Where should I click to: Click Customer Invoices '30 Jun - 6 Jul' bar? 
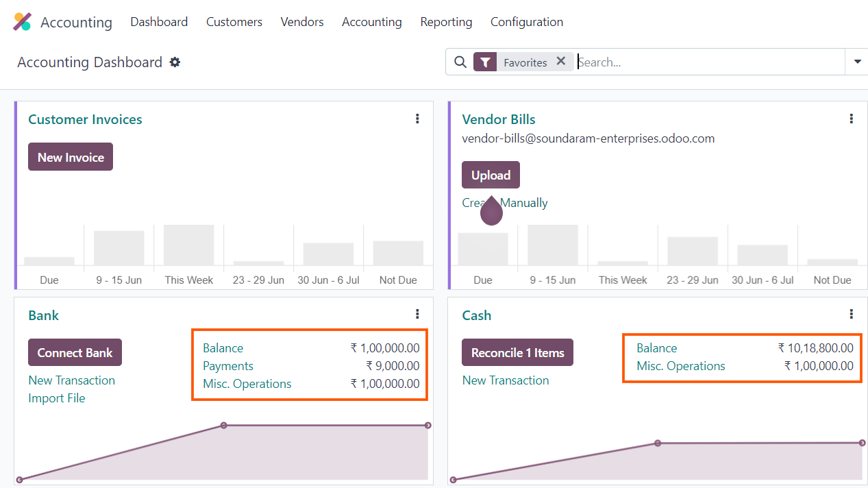coord(328,254)
